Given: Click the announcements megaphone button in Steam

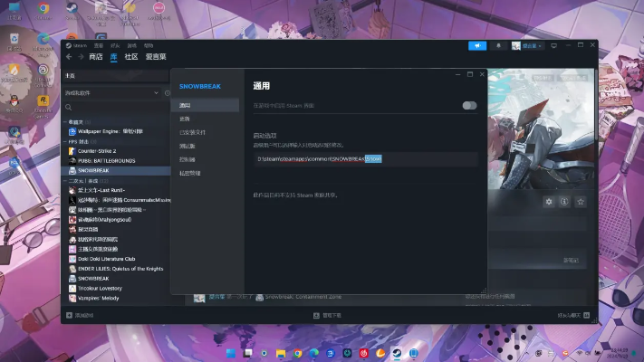Looking at the screenshot, I should point(477,45).
